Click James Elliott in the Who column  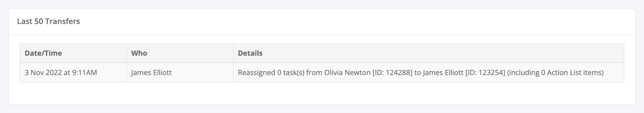(152, 73)
